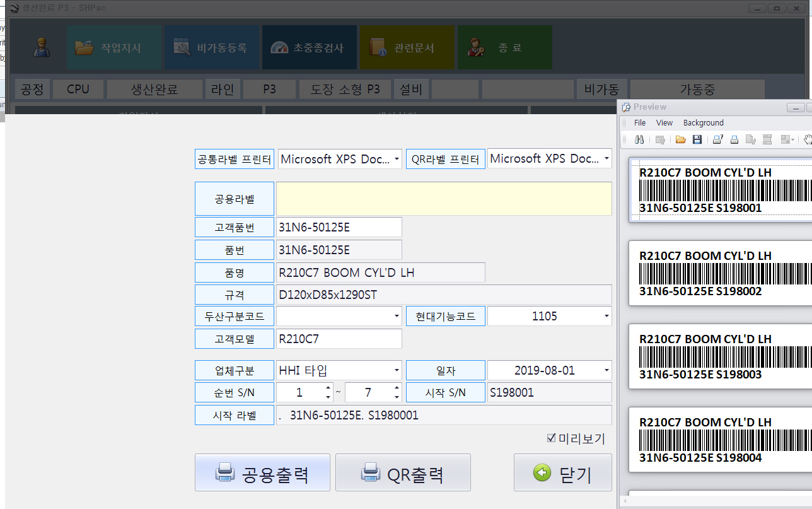Open the Scale dropdown icon in Preview
Screen dimensions: 812x509
[x=787, y=139]
